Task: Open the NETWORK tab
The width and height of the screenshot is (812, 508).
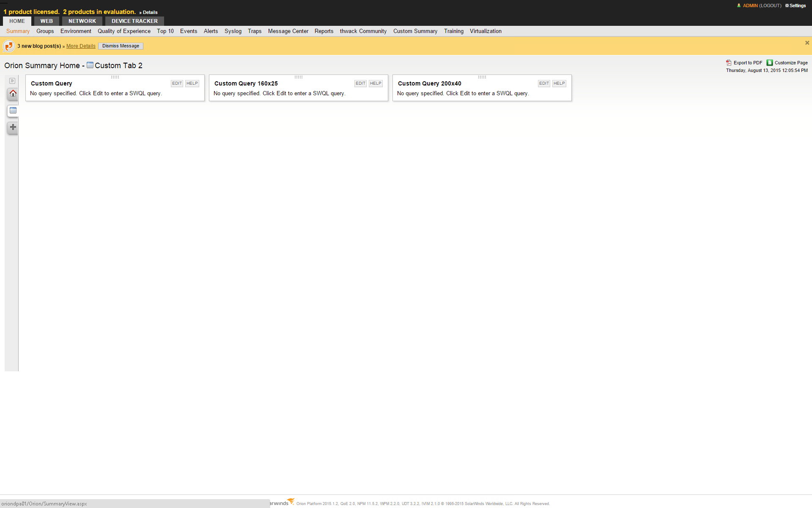Action: click(82, 21)
